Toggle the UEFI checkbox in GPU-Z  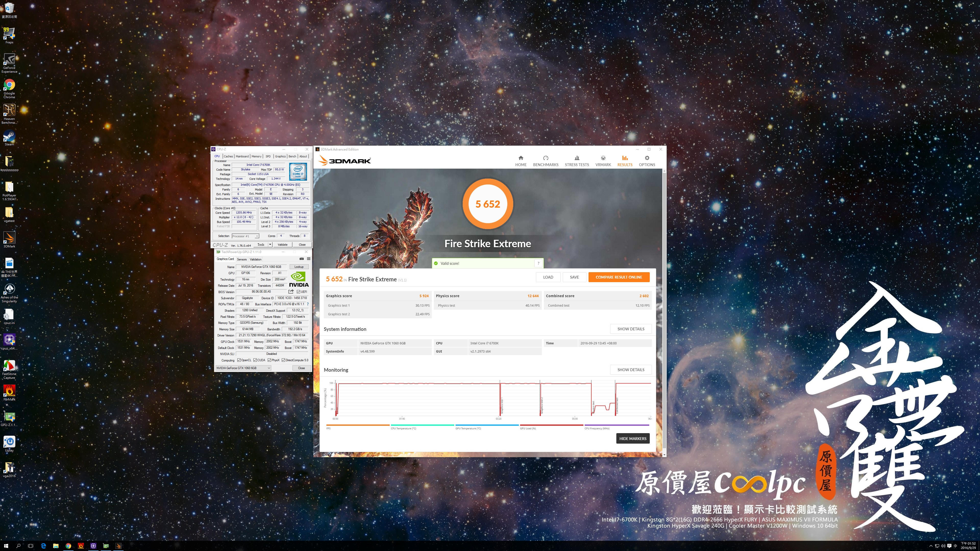[x=299, y=292]
